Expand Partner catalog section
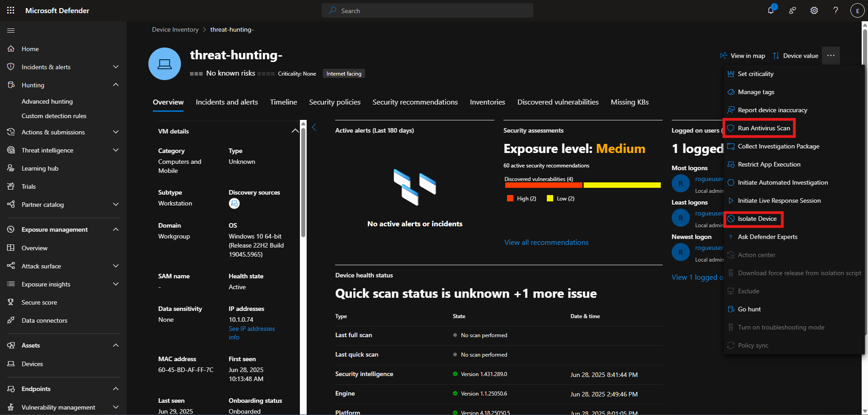Image resolution: width=868 pixels, height=415 pixels. click(116, 205)
